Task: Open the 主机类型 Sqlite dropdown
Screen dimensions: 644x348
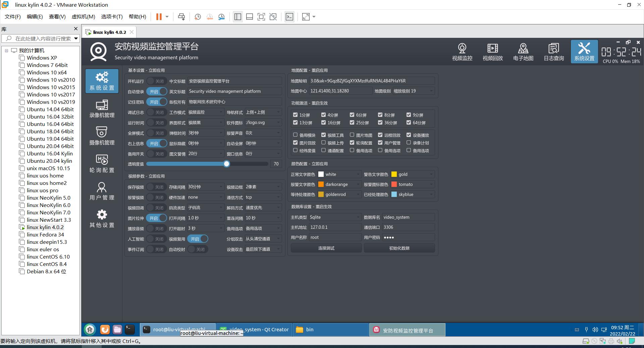Action: (x=334, y=217)
